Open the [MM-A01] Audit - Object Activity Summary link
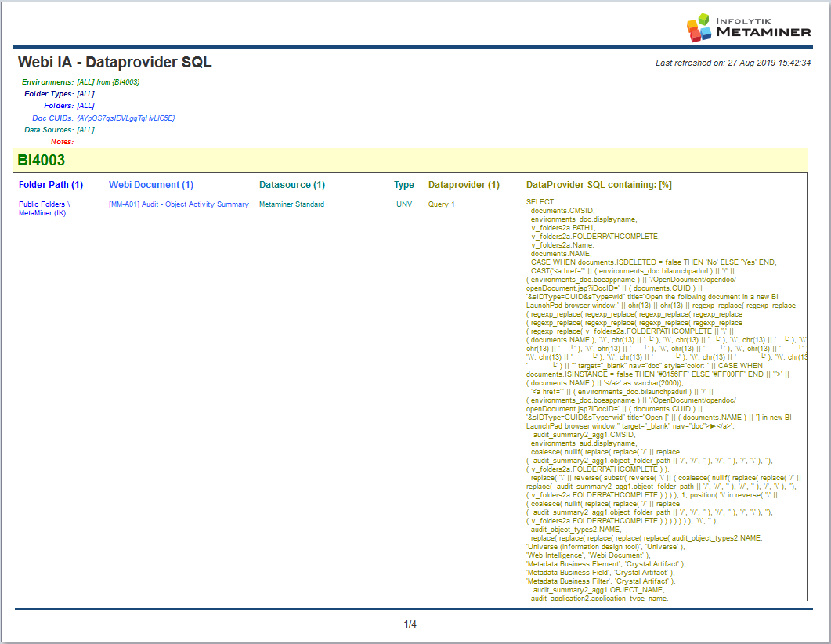This screenshot has height=644, width=831. pos(179,204)
